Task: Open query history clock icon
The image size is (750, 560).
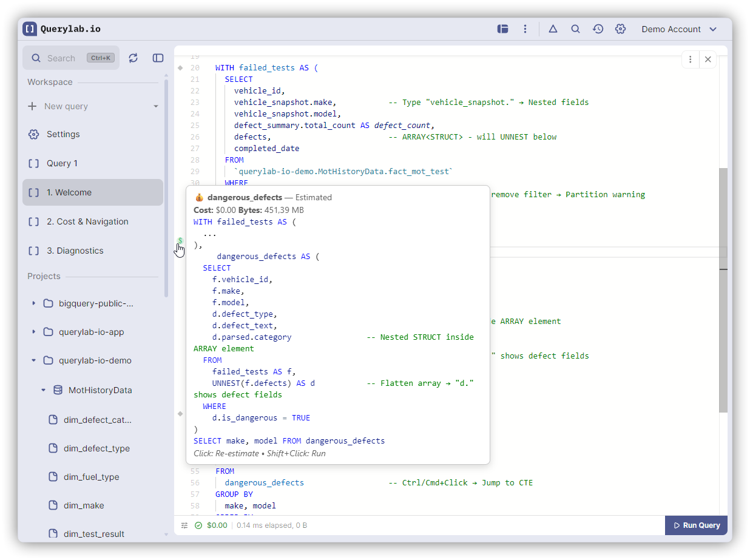Action: pyautogui.click(x=598, y=29)
